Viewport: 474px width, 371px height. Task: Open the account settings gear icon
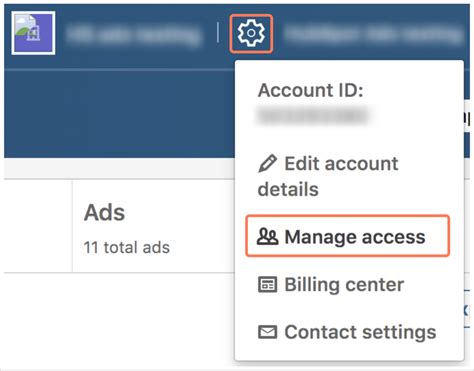(x=251, y=33)
